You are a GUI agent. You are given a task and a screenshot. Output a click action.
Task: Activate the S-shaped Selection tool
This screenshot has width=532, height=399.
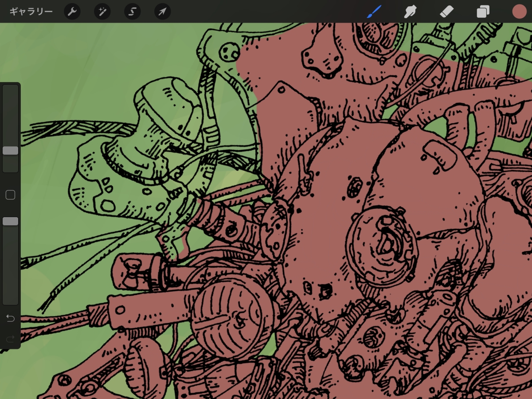click(132, 12)
